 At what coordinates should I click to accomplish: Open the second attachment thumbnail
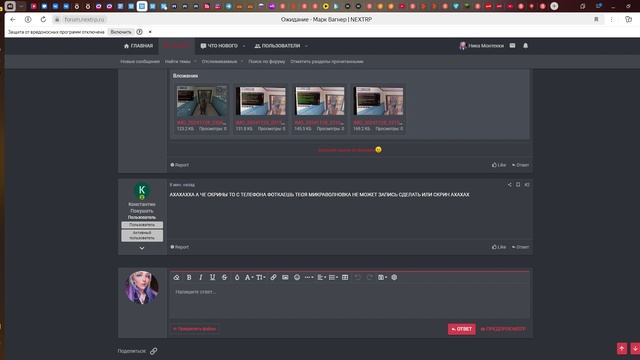[261, 101]
